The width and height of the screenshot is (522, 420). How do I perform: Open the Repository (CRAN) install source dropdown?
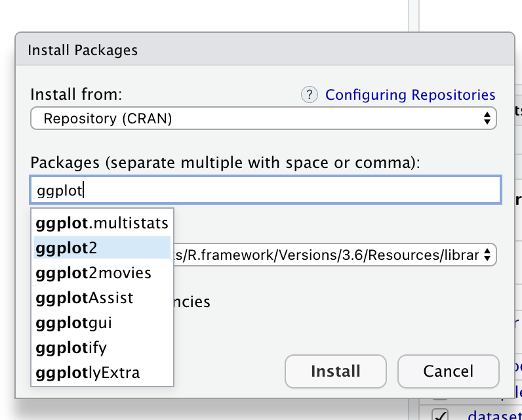click(264, 118)
